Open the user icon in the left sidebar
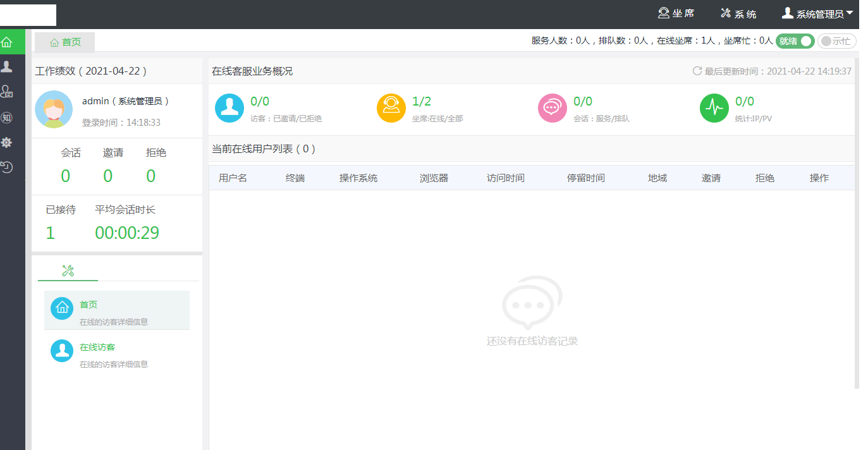Image resolution: width=868 pixels, height=450 pixels. point(7,66)
